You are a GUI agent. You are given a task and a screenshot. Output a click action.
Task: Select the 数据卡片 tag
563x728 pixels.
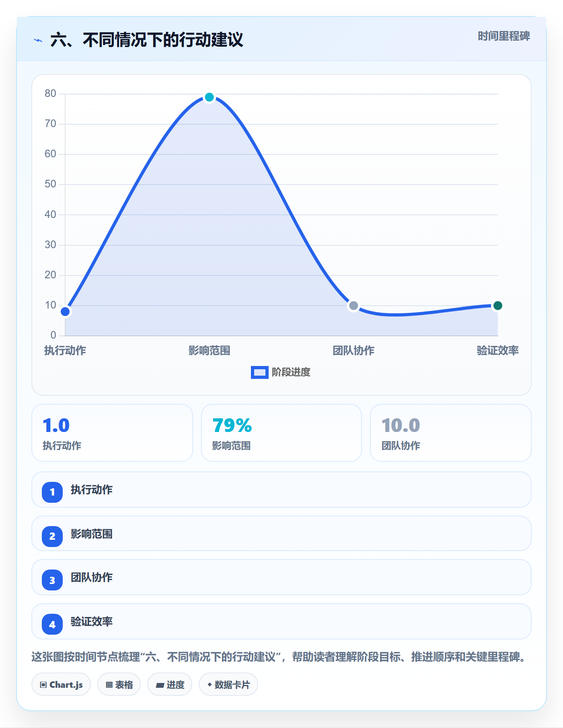coord(228,685)
